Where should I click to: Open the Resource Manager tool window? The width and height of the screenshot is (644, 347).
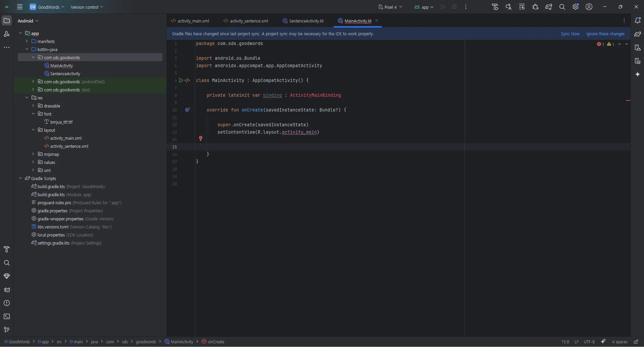coord(7,34)
